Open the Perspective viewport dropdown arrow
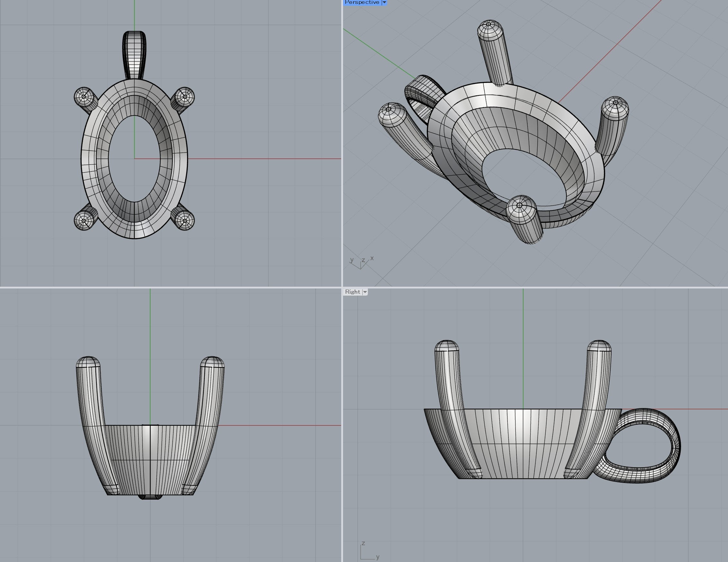The height and width of the screenshot is (562, 728). tap(384, 2)
